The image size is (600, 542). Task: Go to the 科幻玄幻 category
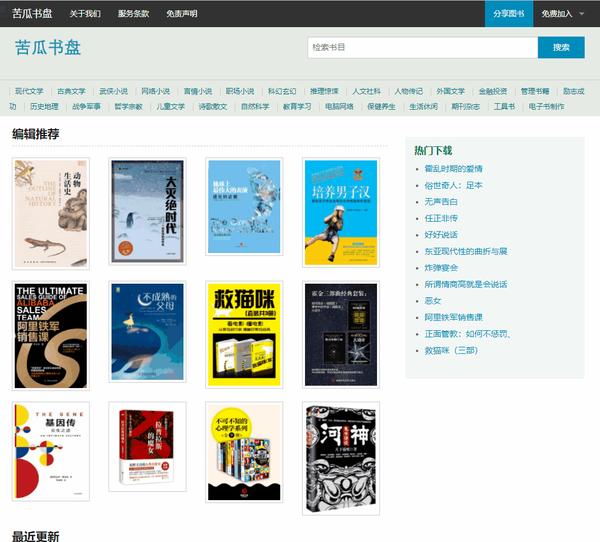tap(282, 91)
